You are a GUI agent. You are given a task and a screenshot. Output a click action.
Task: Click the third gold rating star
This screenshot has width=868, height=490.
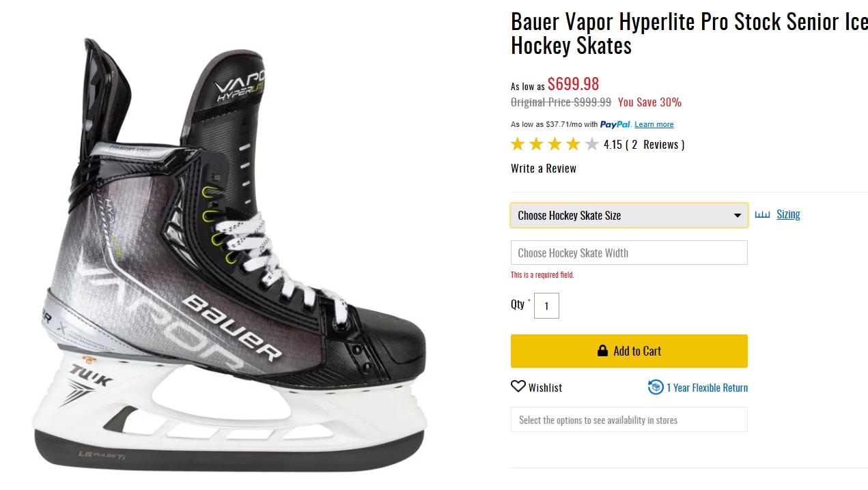[x=555, y=144]
